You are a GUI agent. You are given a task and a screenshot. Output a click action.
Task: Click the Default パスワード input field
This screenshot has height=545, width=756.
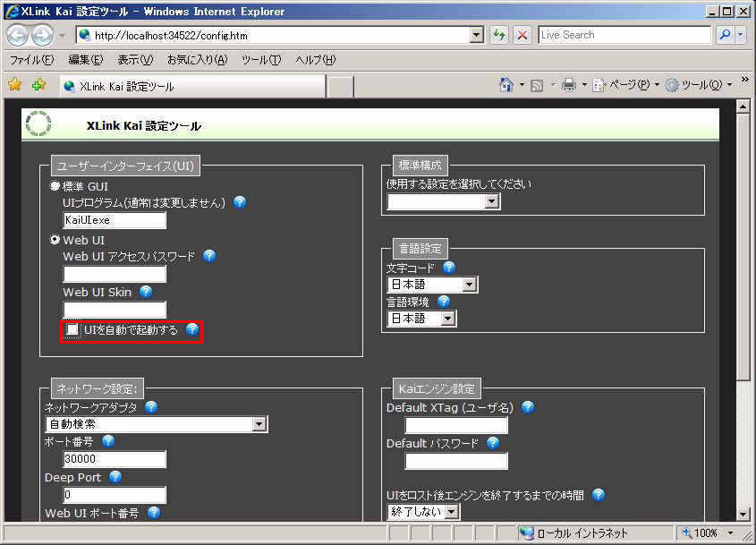click(456, 461)
